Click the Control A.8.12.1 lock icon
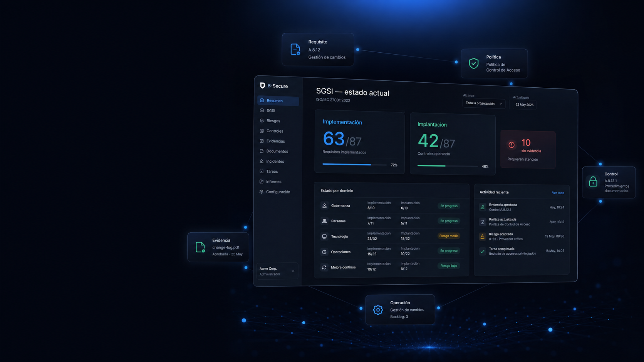This screenshot has width=644, height=362. [x=593, y=182]
